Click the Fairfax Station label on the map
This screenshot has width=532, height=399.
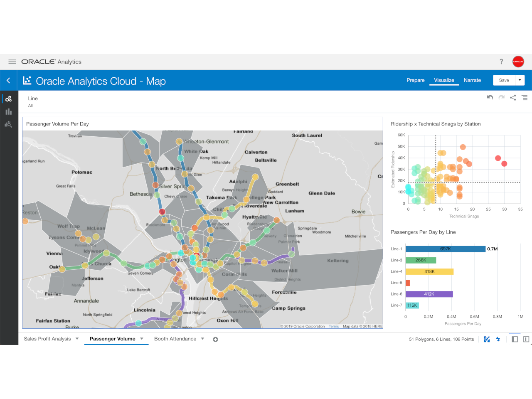coord(53,321)
